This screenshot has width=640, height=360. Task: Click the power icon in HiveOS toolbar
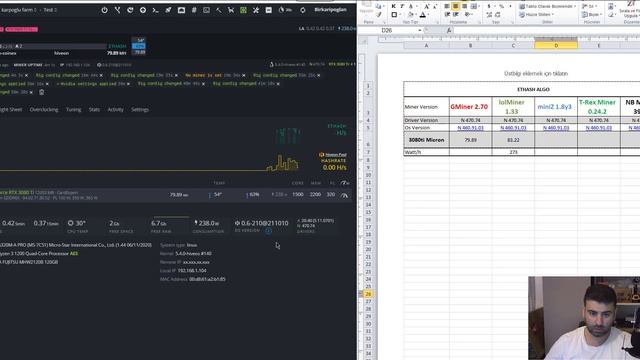[104, 10]
